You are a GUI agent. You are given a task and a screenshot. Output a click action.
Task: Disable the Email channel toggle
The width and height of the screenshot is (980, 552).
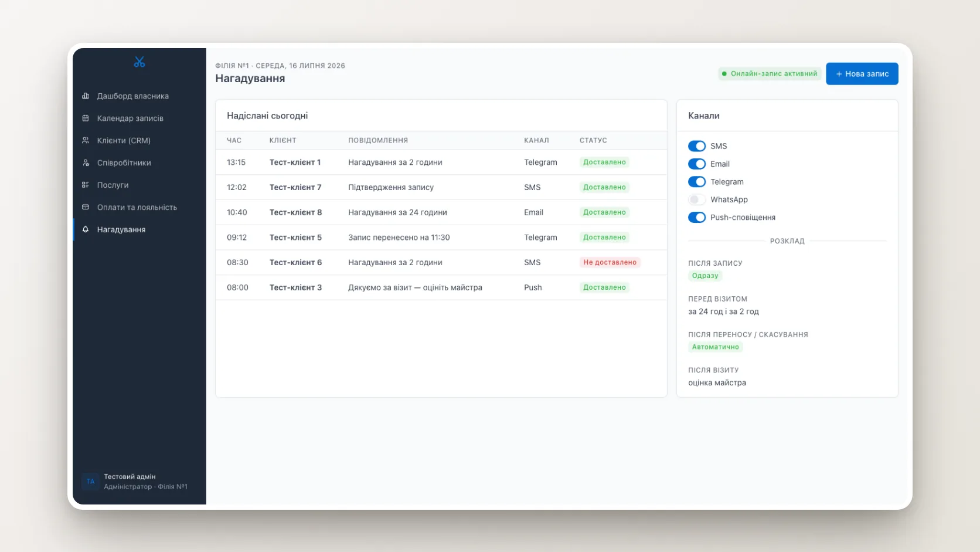tap(696, 164)
